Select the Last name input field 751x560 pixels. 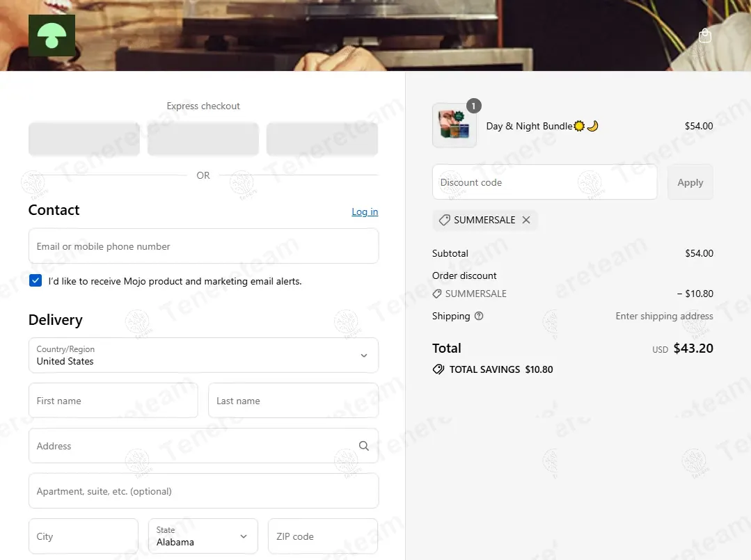coord(293,401)
